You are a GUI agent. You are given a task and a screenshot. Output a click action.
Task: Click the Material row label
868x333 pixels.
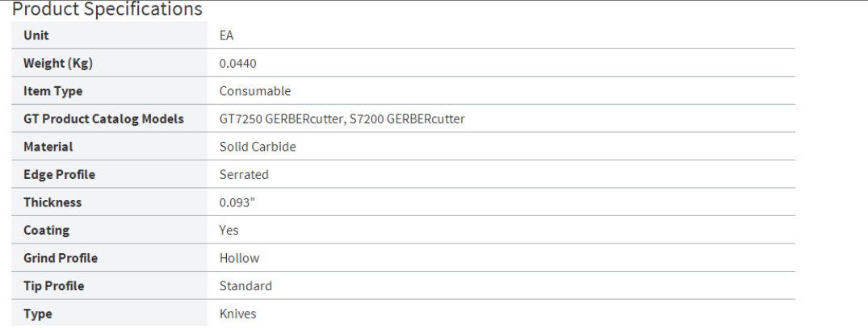pyautogui.click(x=48, y=147)
